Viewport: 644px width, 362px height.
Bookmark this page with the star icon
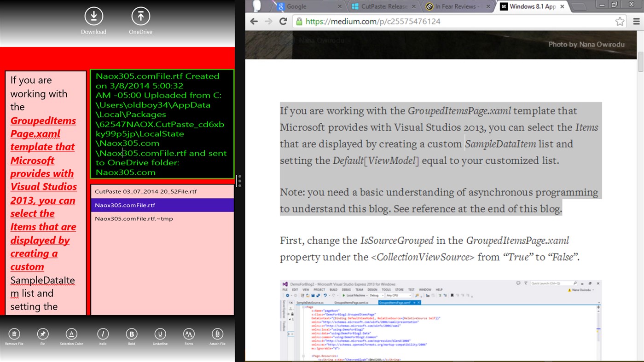coord(620,21)
